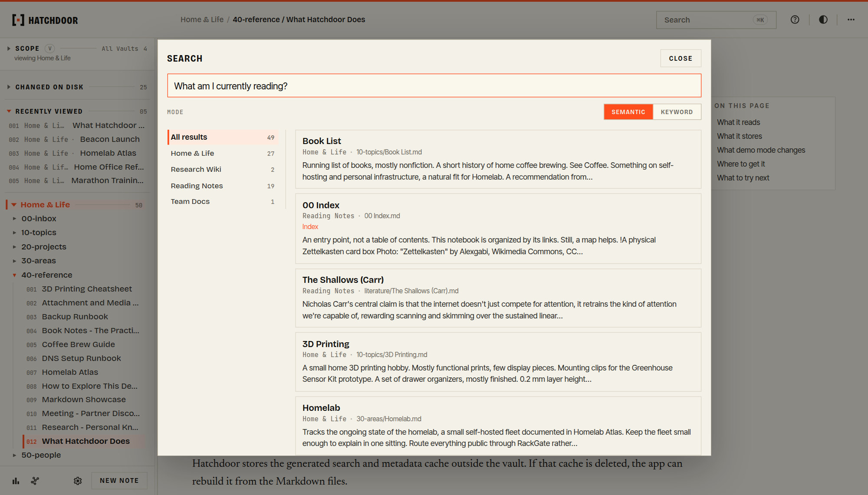Click the Hatchdoor logo icon
868x495 pixels.
coord(18,20)
